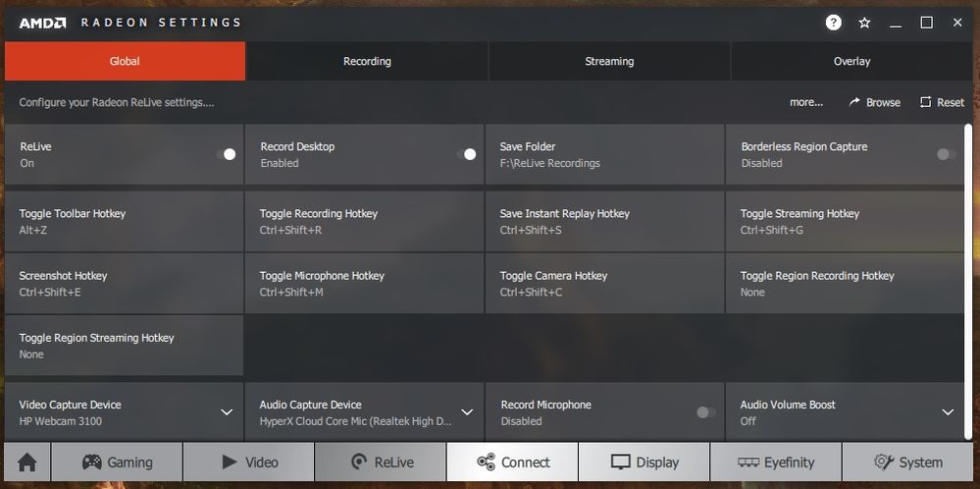The width and height of the screenshot is (980, 489).
Task: Expand Audio Volume Boost dropdown arrow
Action: click(949, 412)
